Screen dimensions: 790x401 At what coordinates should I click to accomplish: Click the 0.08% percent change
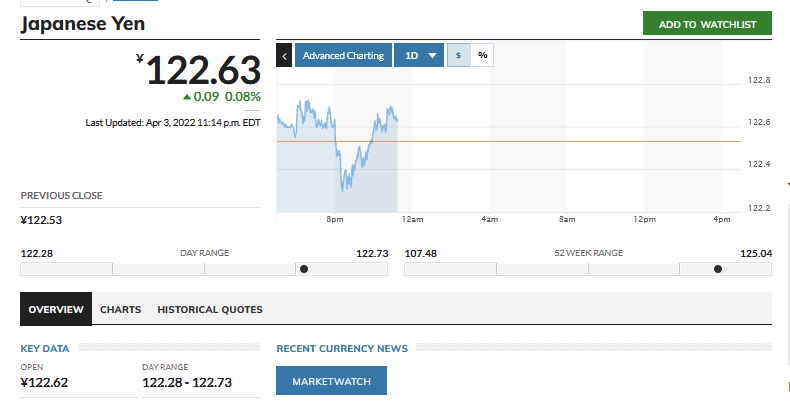243,97
